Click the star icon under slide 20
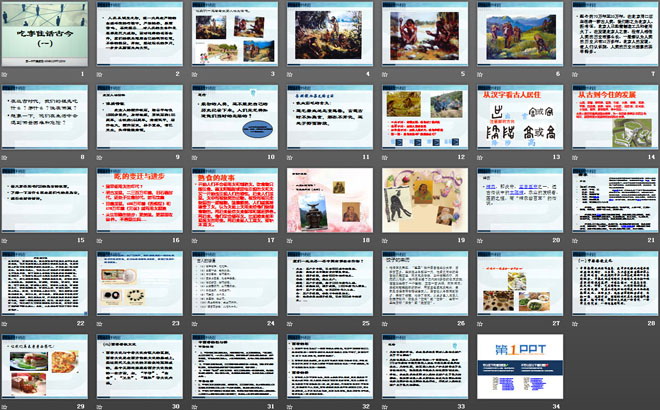Screen dimensions: 660x410 [x=480, y=241]
